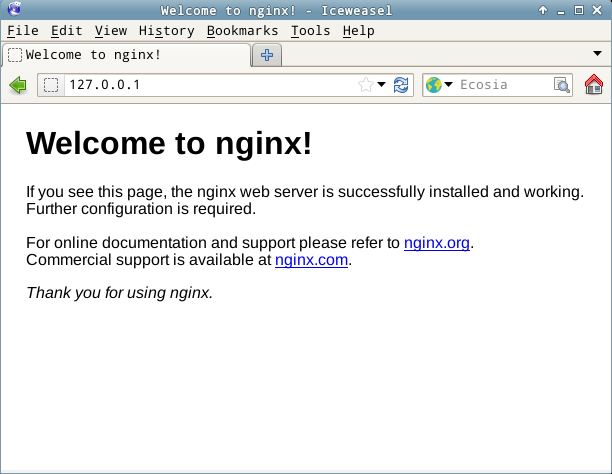Click the site identity icon in the address bar

click(52, 85)
